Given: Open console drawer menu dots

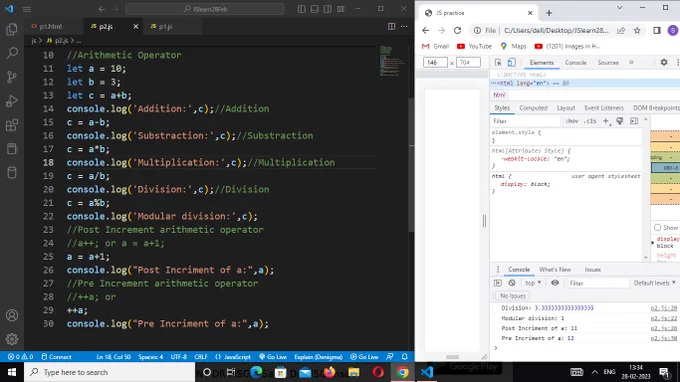Looking at the screenshot, I should tap(498, 269).
